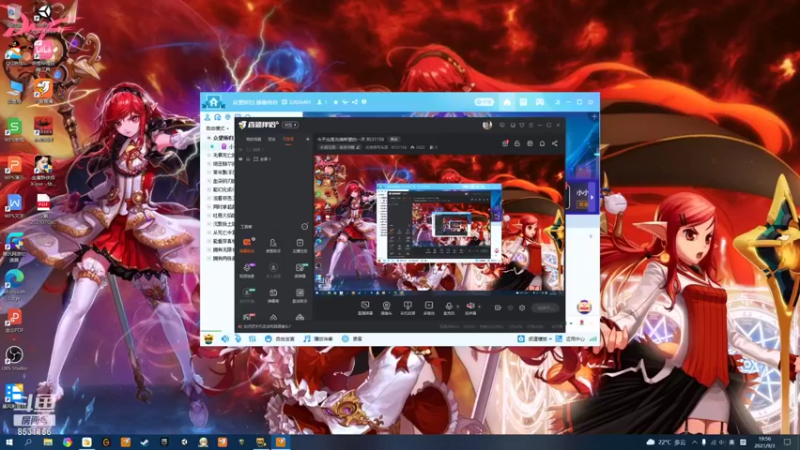Viewport: 800px width, 450px height.
Task: Click the YY channel home logo
Action: pos(213,102)
